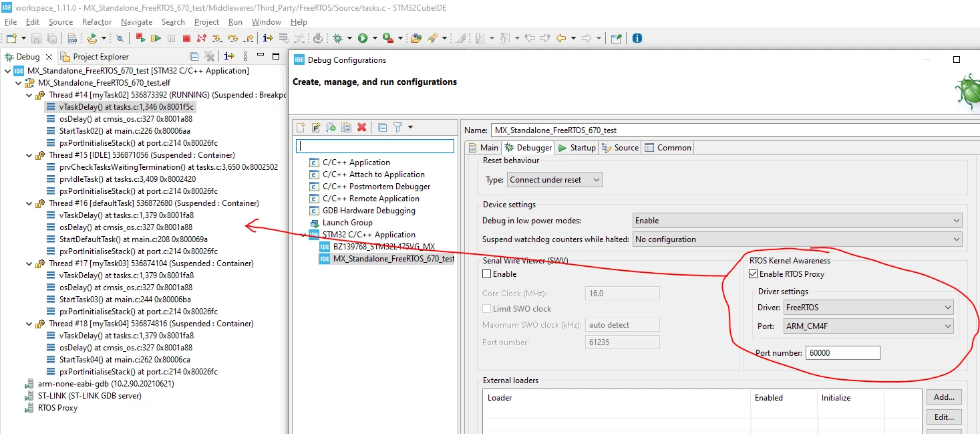Open the RTOS Driver FreeRTOS dropdown

(x=868, y=308)
